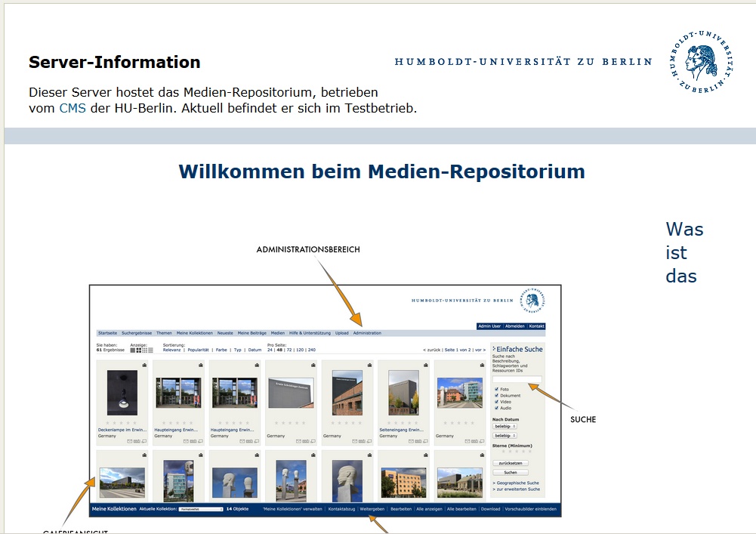Click the 'Willkommen beim Medien-Repositorium' heading
Viewport: 756px width, 534px height.
(381, 171)
